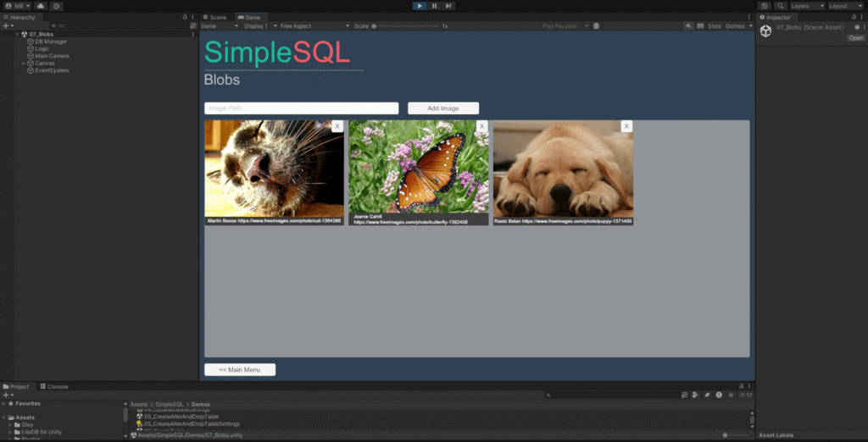Click the SimpleSQL breadcrumb in Project
Screen dimensions: 868x442
point(169,405)
